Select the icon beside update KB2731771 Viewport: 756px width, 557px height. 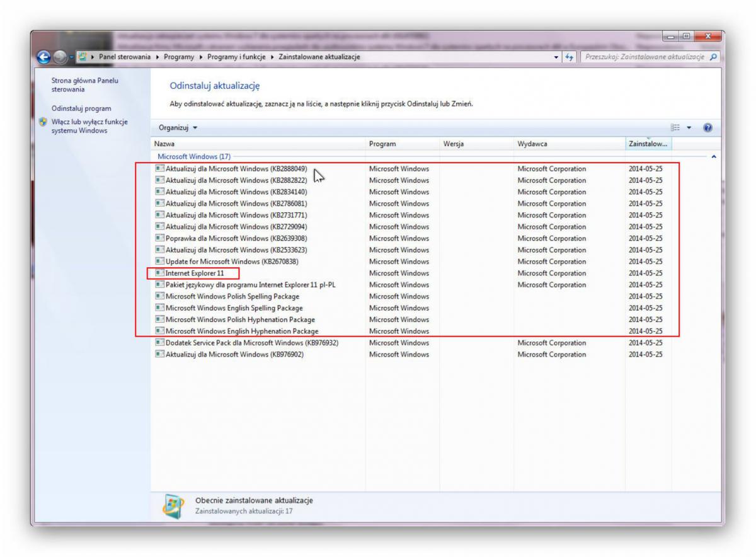[x=159, y=215]
